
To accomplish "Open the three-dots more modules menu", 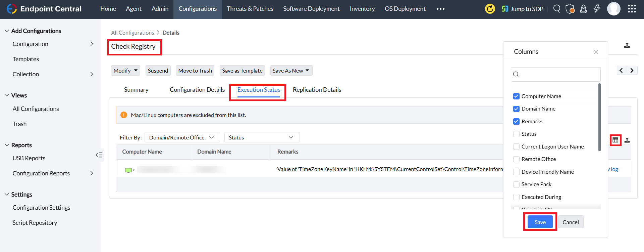I will pyautogui.click(x=440, y=9).
